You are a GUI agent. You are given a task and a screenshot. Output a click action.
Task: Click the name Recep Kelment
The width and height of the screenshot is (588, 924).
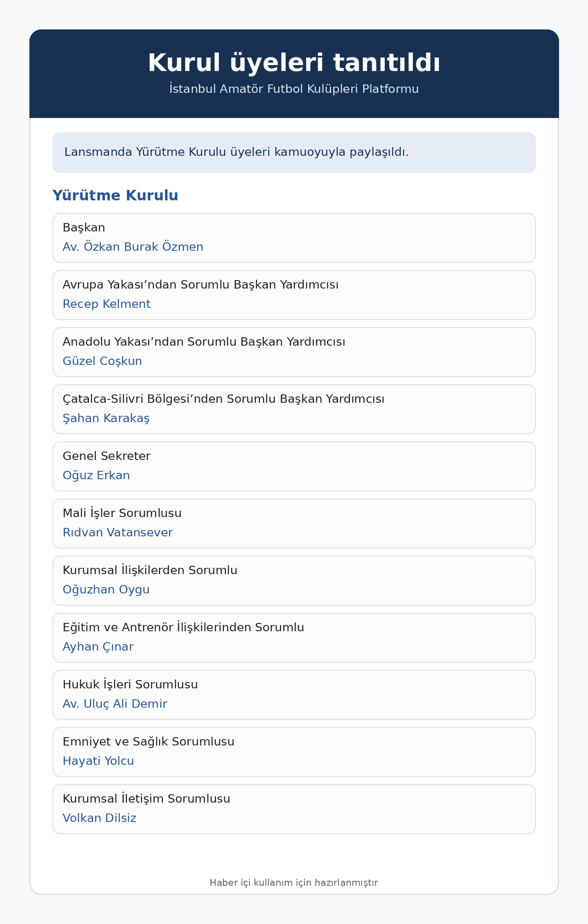coord(106,304)
